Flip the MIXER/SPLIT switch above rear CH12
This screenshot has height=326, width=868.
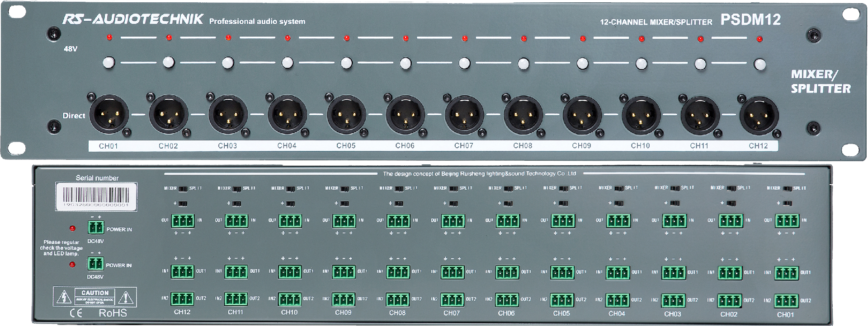pos(183,188)
